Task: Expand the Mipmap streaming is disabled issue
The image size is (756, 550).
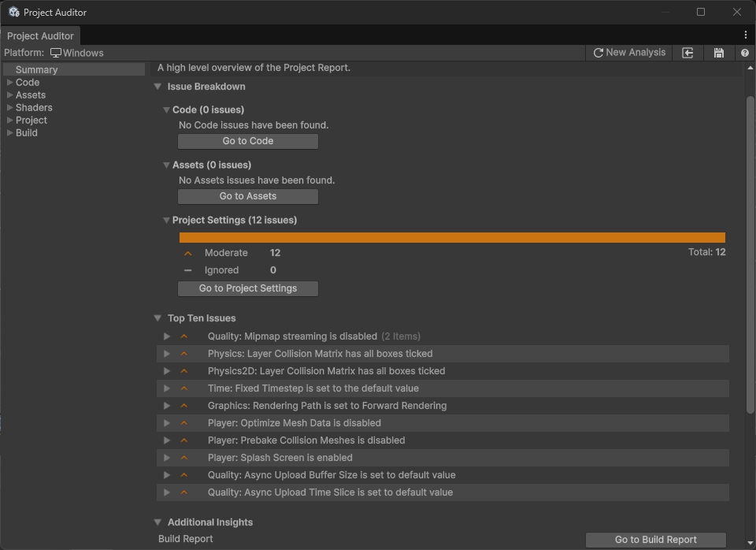Action: [167, 336]
